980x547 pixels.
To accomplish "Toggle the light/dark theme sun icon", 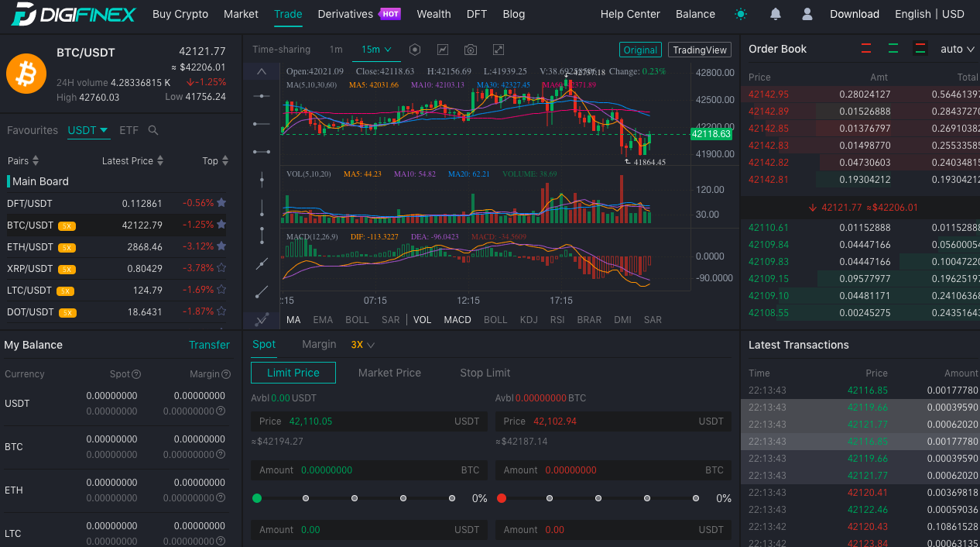I will click(741, 14).
